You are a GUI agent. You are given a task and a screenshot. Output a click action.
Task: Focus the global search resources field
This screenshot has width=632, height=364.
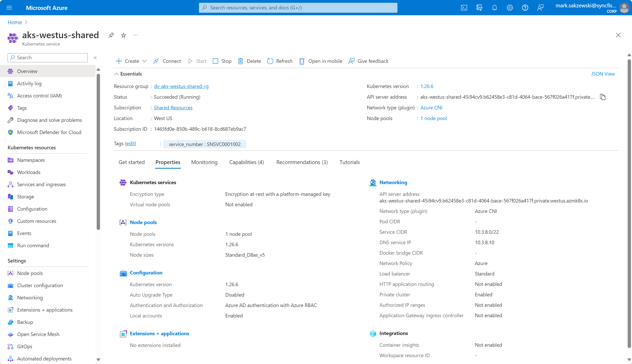click(298, 8)
